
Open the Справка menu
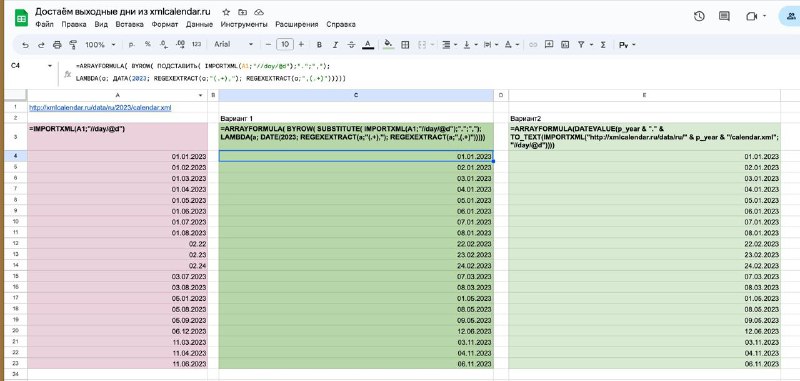pos(341,24)
